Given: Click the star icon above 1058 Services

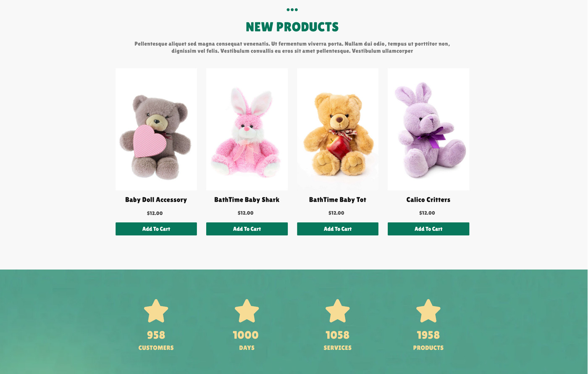Looking at the screenshot, I should (x=337, y=311).
